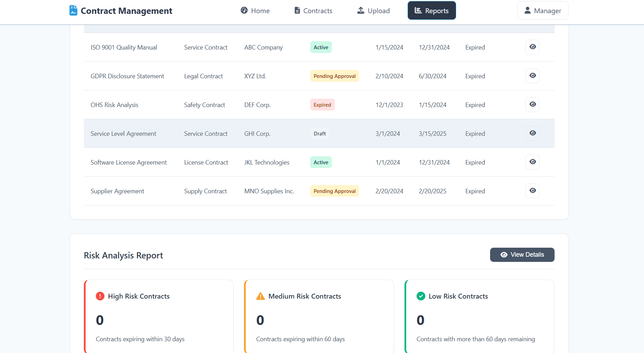Click the Contract Management title text
Viewport: 644px width, 353px height.
(x=127, y=11)
